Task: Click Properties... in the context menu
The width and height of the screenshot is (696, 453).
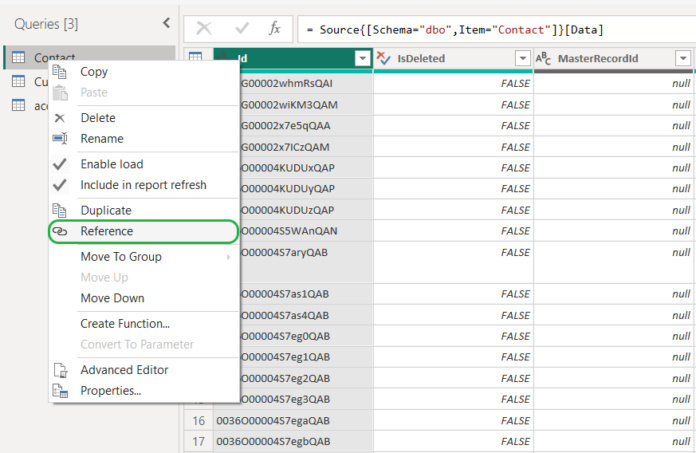Action: click(x=110, y=390)
